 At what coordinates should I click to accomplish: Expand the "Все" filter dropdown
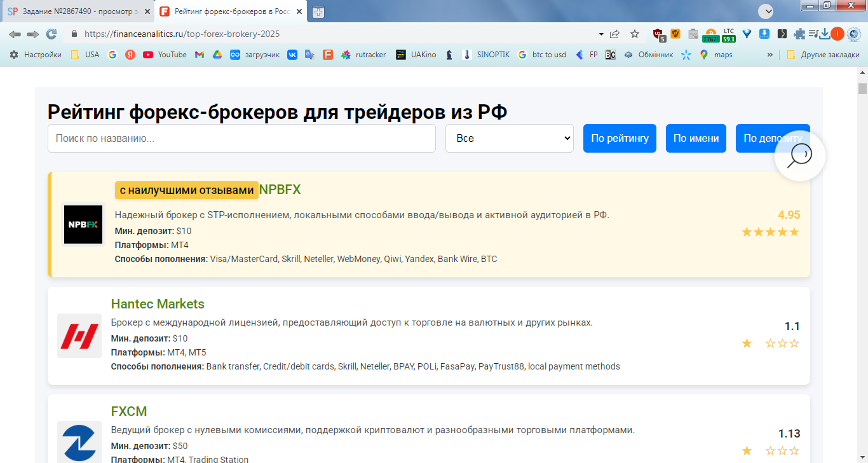[x=510, y=138]
